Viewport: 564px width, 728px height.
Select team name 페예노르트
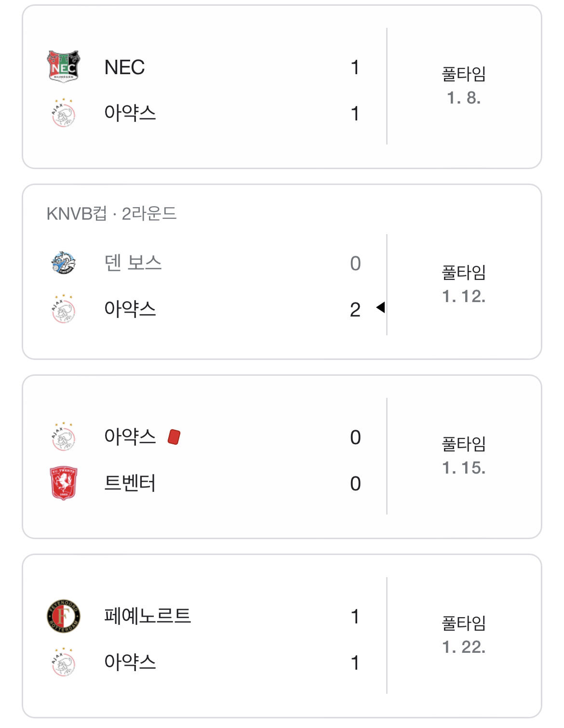(148, 616)
